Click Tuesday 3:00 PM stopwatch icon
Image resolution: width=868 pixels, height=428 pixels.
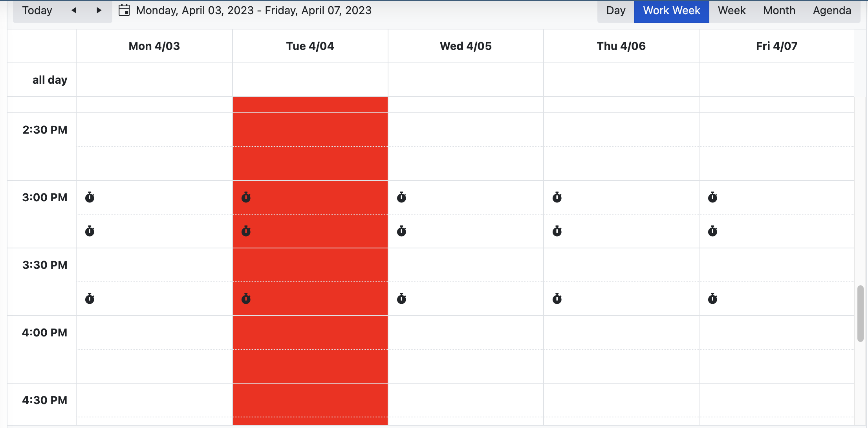(246, 197)
